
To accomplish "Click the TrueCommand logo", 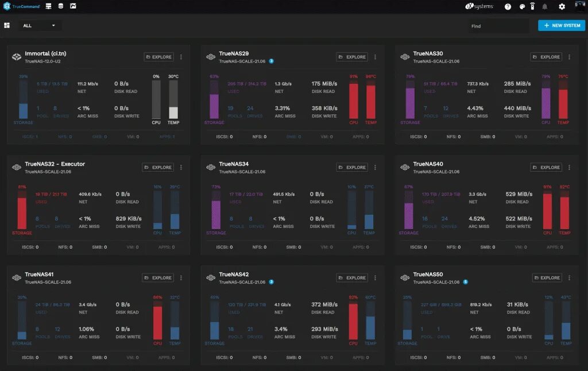I will click(21, 6).
